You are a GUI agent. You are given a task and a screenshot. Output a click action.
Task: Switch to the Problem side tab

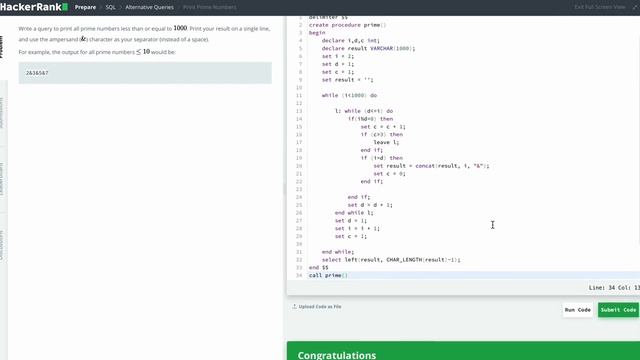click(x=2, y=47)
